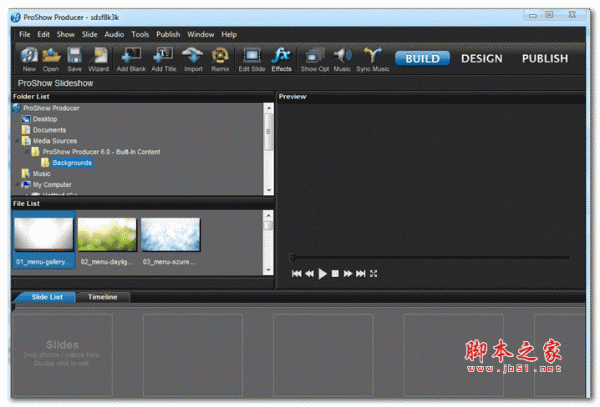The height and width of the screenshot is (407, 600).
Task: Click the Import toolbar icon
Action: tap(193, 59)
